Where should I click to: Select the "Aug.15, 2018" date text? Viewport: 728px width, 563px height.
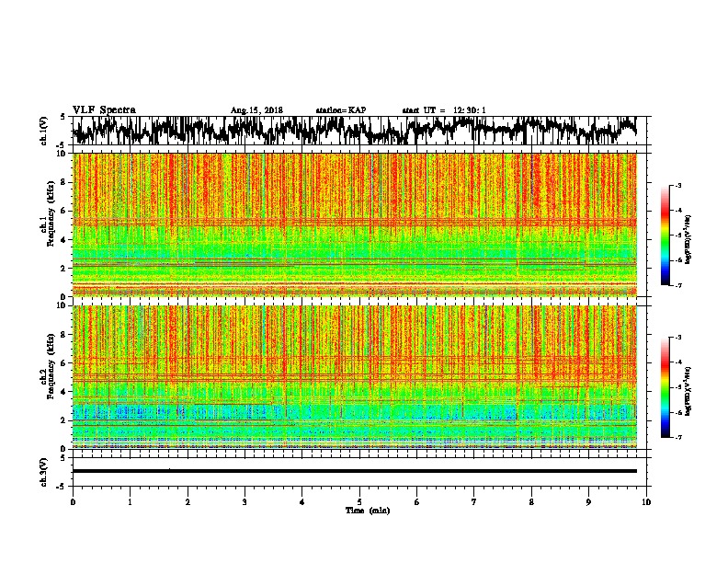click(x=256, y=110)
